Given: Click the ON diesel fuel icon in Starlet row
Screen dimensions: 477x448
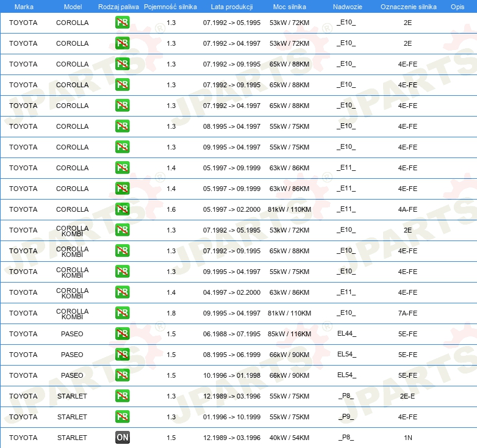Looking at the screenshot, I should click(x=122, y=438).
